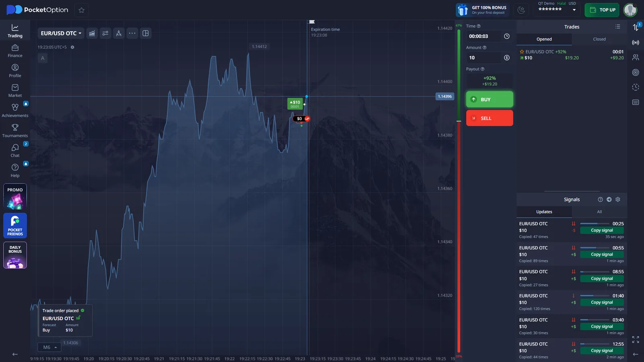This screenshot has height=362, width=644.
Task: Open Chat in the sidebar
Action: 15,151
